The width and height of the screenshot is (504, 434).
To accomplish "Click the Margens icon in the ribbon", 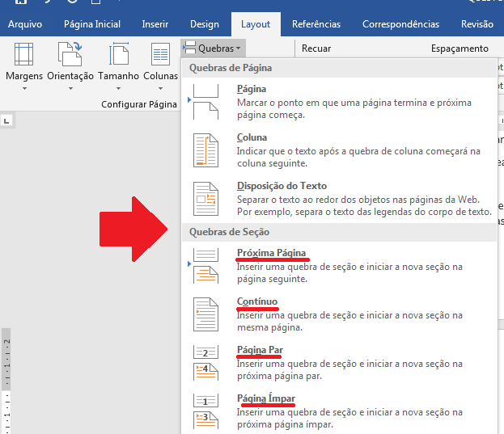I will (24, 54).
